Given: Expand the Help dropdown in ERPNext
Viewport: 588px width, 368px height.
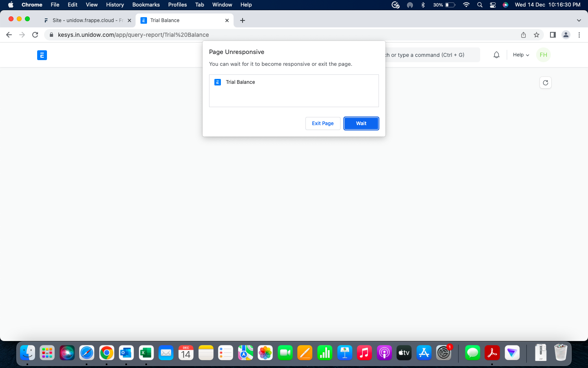Looking at the screenshot, I should click(x=520, y=55).
